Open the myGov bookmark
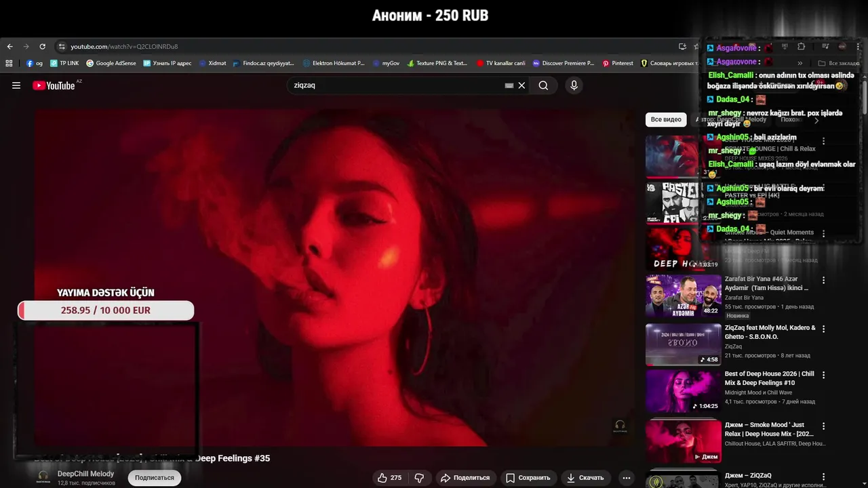868x488 pixels. 386,63
